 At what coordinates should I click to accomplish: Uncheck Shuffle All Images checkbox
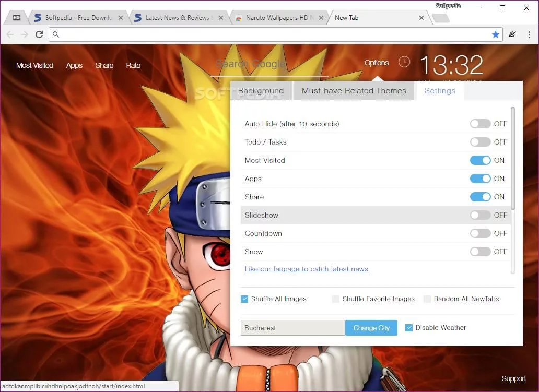(x=244, y=299)
